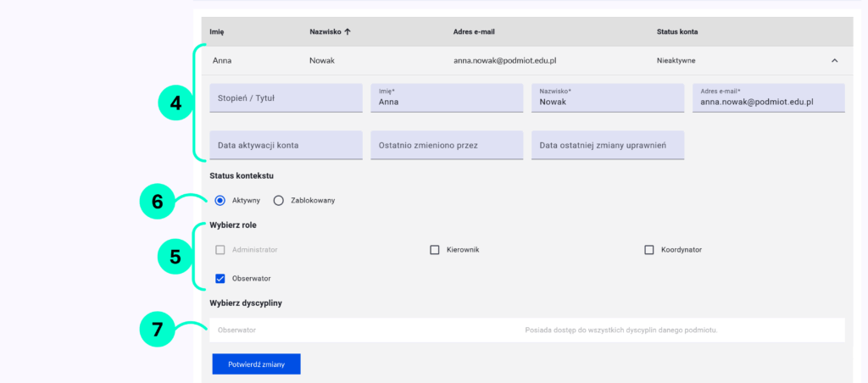Click the Adres e-mail column header

(x=474, y=32)
